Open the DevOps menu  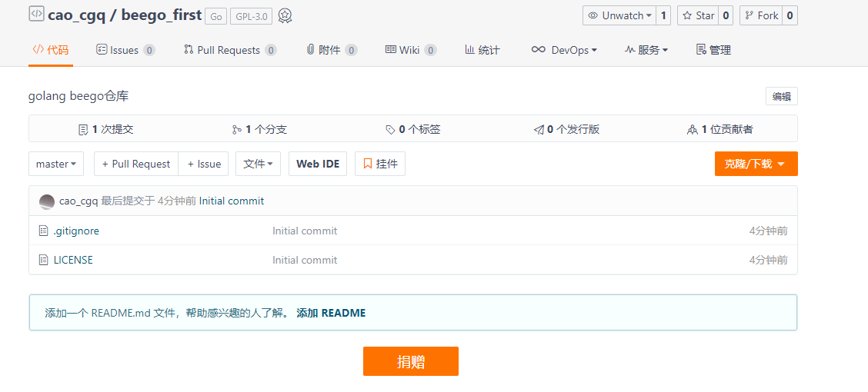point(565,50)
